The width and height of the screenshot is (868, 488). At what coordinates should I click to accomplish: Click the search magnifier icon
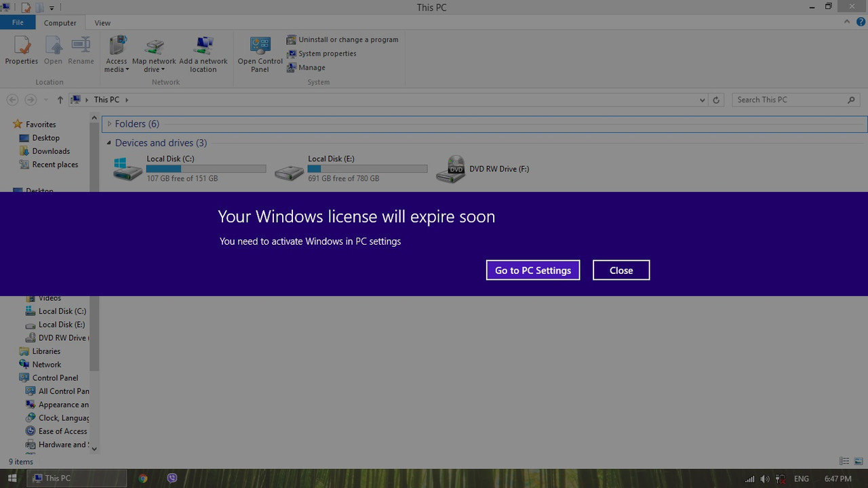(x=852, y=100)
